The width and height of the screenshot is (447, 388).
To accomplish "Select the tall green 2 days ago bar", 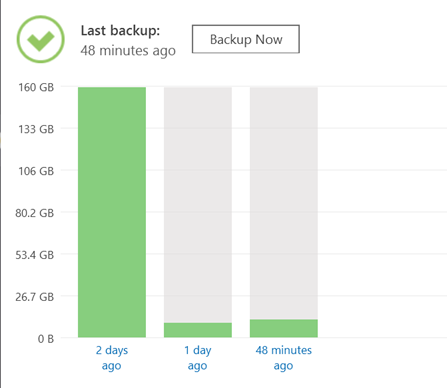I will [x=112, y=212].
